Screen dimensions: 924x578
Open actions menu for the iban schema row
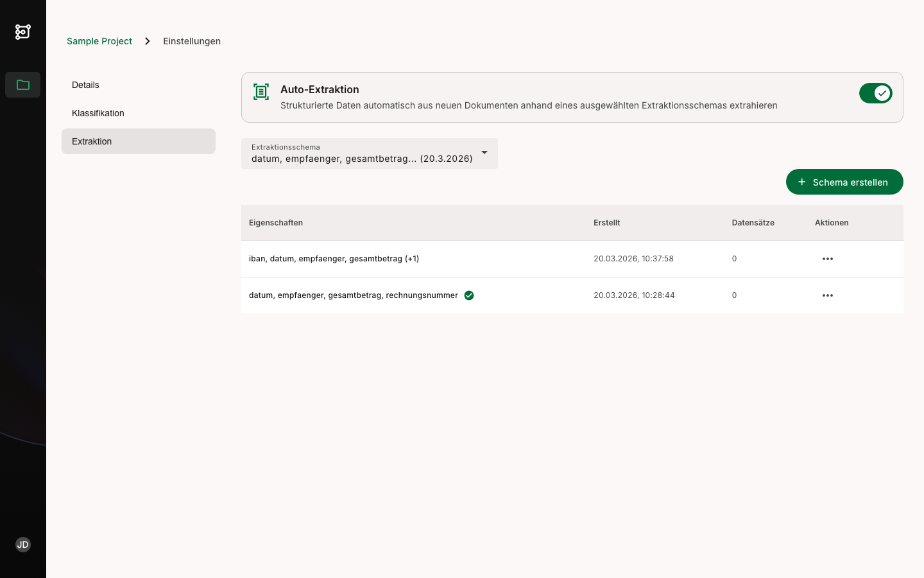(827, 259)
